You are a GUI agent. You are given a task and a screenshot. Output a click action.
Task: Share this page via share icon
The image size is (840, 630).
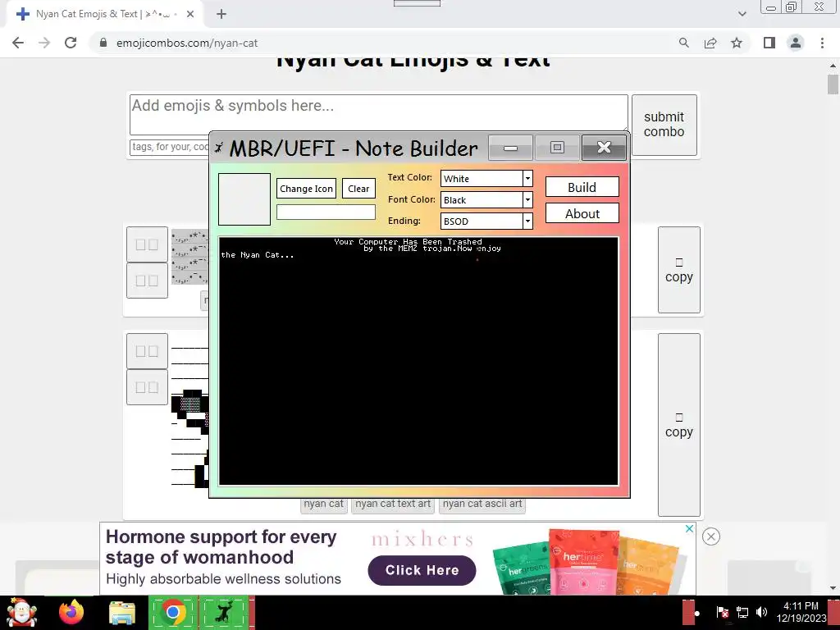tap(710, 43)
